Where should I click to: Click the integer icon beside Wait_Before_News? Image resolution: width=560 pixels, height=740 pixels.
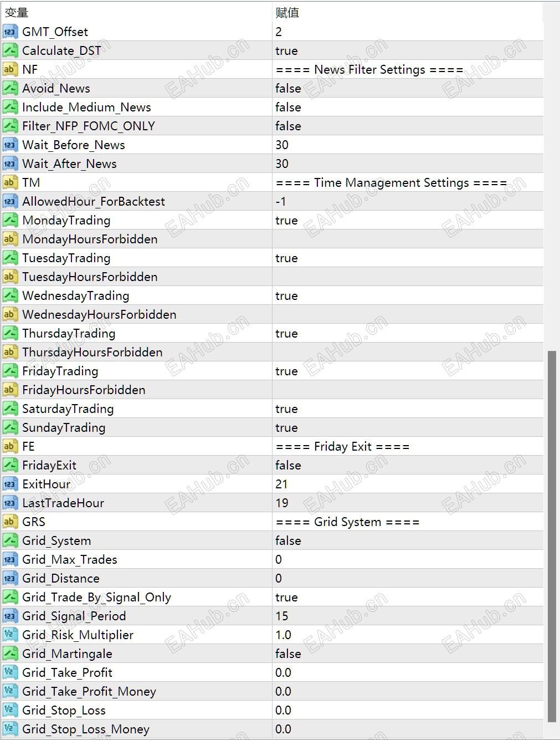click(10, 145)
